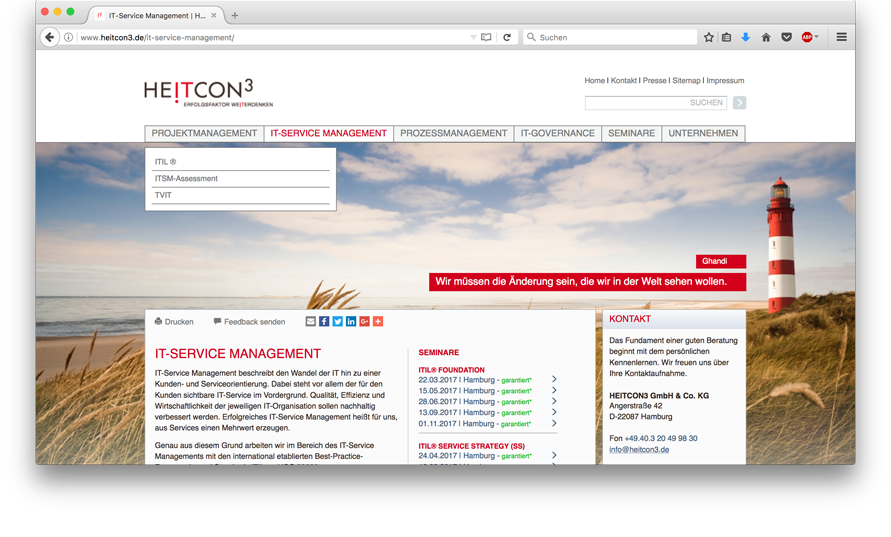Image resolution: width=891 pixels, height=537 pixels.
Task: Open a new tab with plus button
Action: [235, 16]
